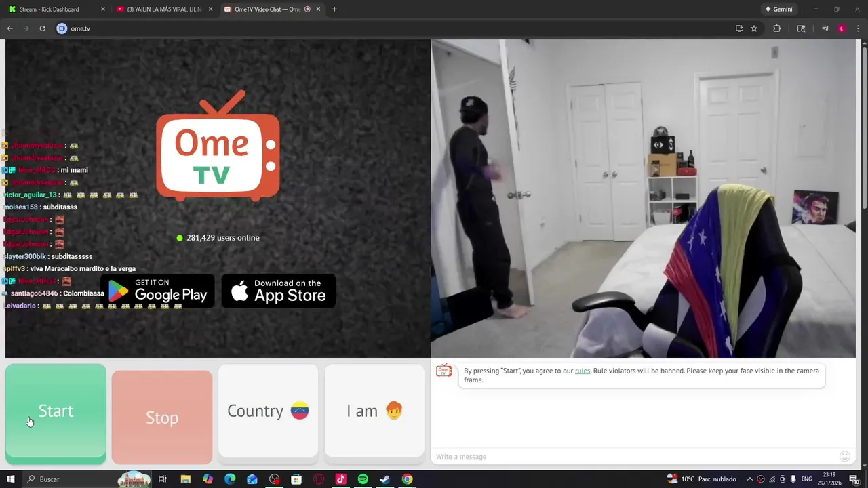Viewport: 868px width, 488px height.
Task: Go forward in browser history
Action: pos(26,28)
